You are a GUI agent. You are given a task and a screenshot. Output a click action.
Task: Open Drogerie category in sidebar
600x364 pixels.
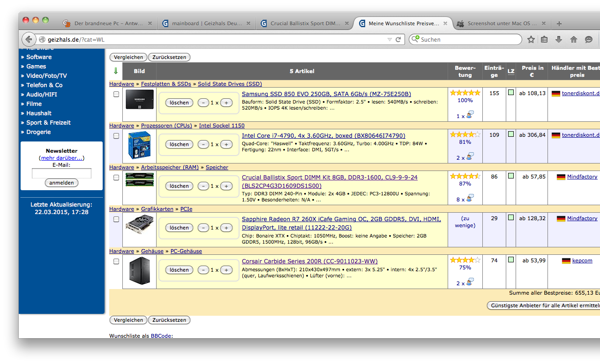tap(38, 132)
